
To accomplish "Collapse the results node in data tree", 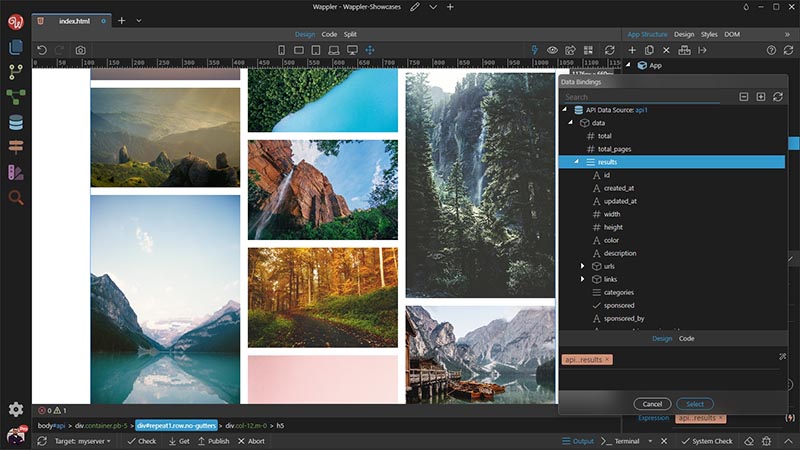I will click(576, 162).
